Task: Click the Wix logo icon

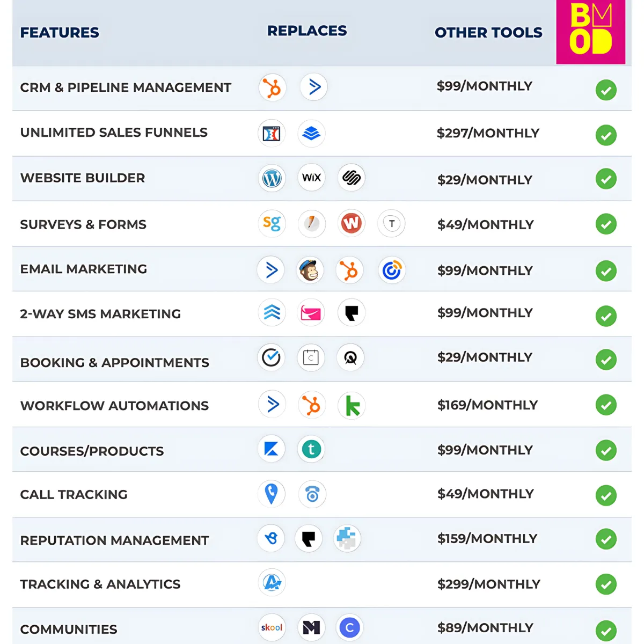Action: coord(311,178)
